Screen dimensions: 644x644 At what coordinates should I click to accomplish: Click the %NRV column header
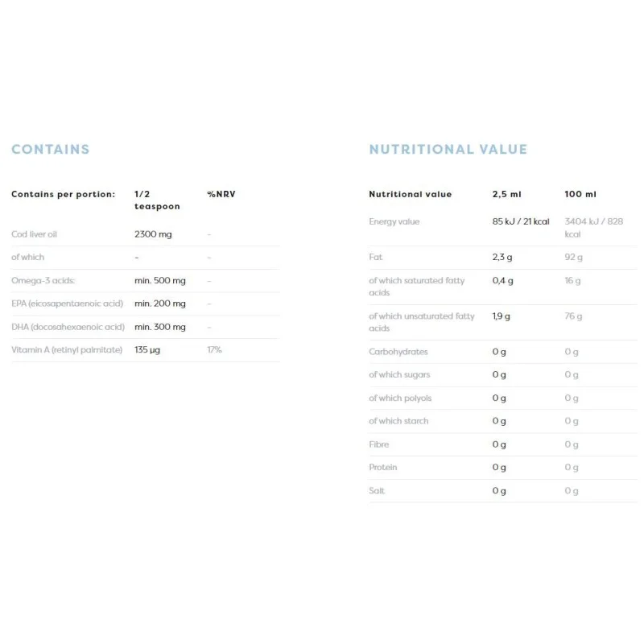(x=221, y=194)
